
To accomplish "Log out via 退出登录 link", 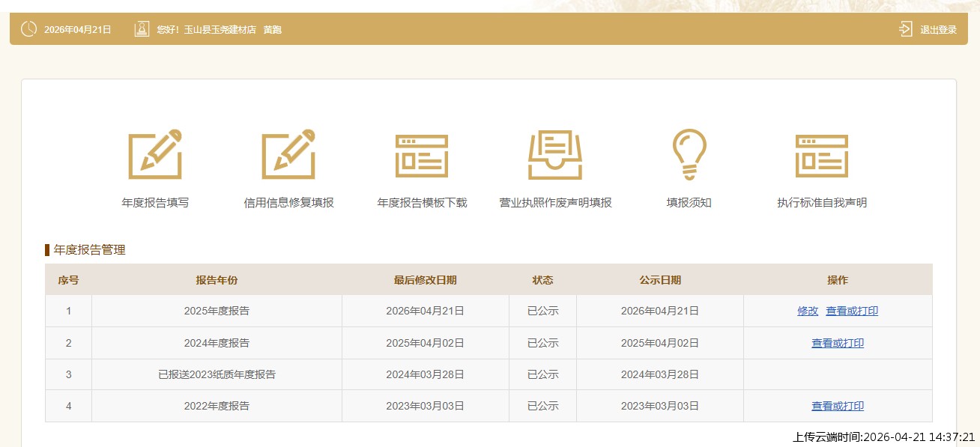I will pyautogui.click(x=938, y=30).
